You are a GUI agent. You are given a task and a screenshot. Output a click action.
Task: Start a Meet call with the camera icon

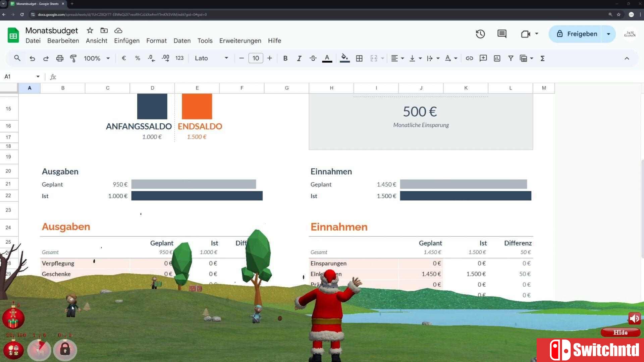(525, 34)
